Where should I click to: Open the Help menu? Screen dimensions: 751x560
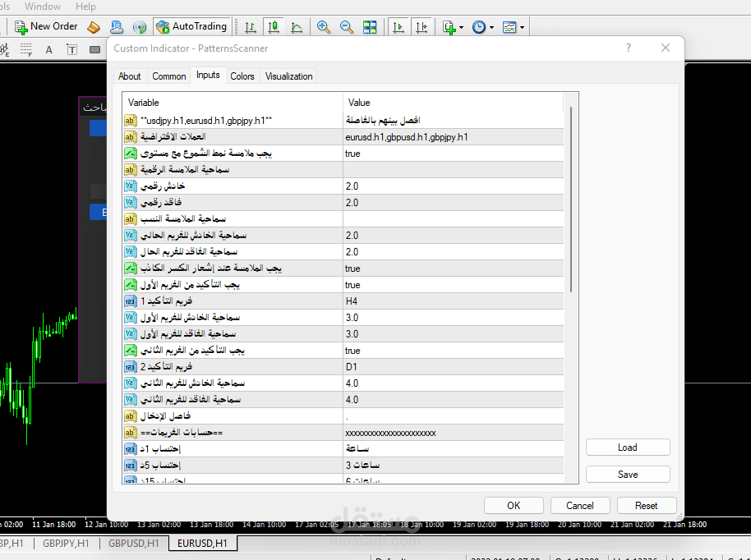tap(85, 7)
